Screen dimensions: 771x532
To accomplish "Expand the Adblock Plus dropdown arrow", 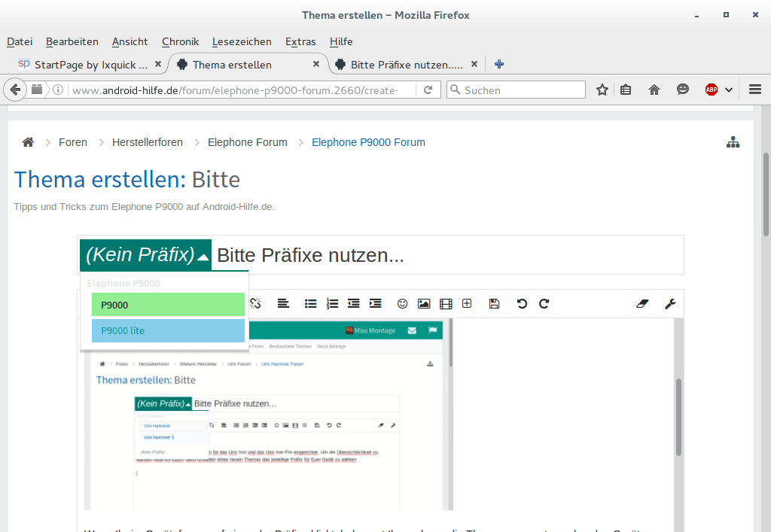I will 729,90.
